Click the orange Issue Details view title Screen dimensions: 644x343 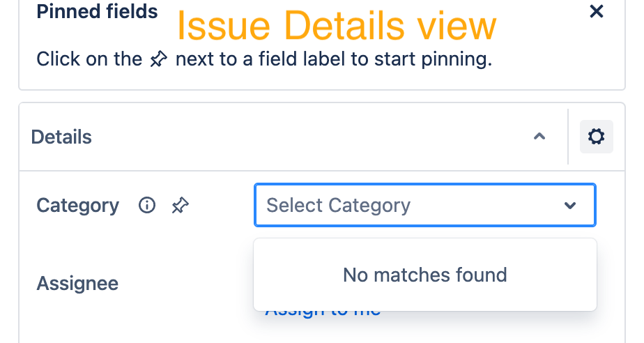tap(336, 26)
